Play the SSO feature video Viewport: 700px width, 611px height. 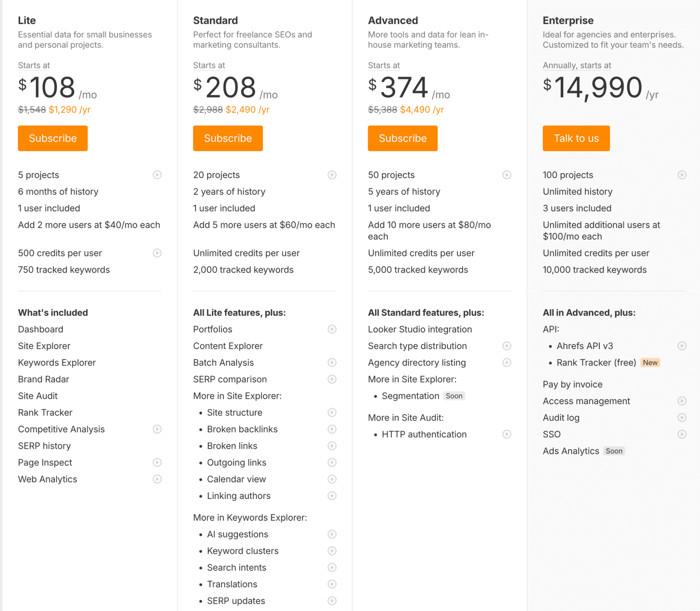point(682,434)
